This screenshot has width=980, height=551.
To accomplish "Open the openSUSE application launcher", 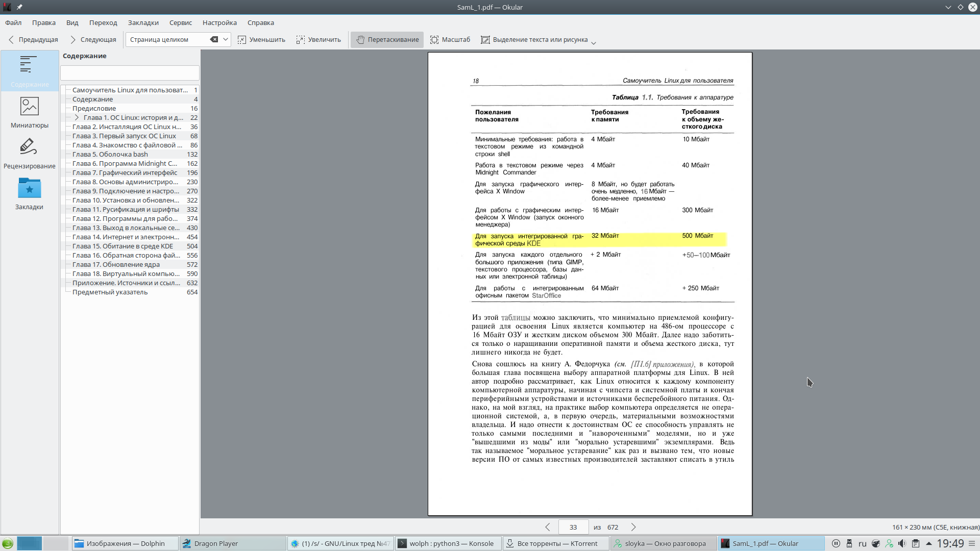I will pos(8,543).
